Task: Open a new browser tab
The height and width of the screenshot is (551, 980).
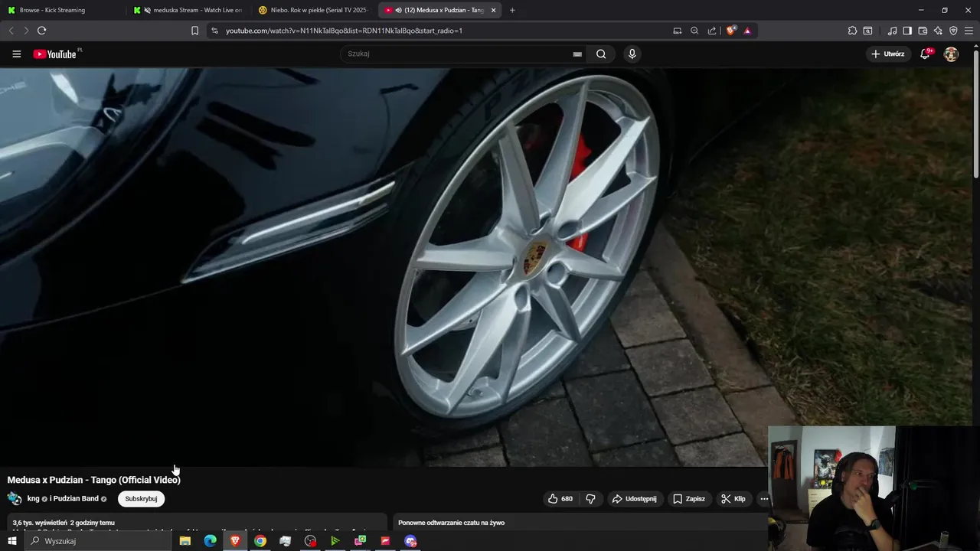Action: tap(512, 10)
